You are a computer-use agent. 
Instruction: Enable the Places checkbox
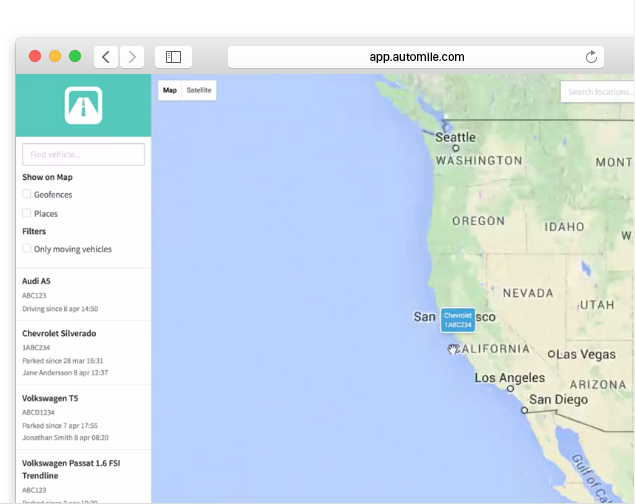tap(27, 214)
